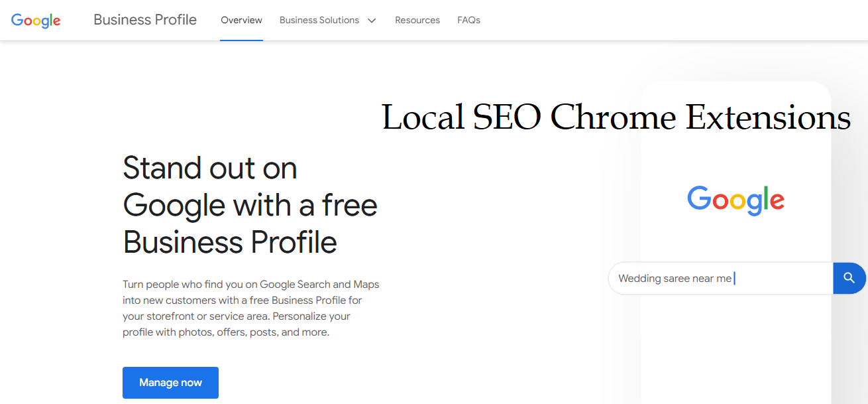The width and height of the screenshot is (868, 404).
Task: Click the 'Turn people who find you' paragraph
Action: (250, 308)
